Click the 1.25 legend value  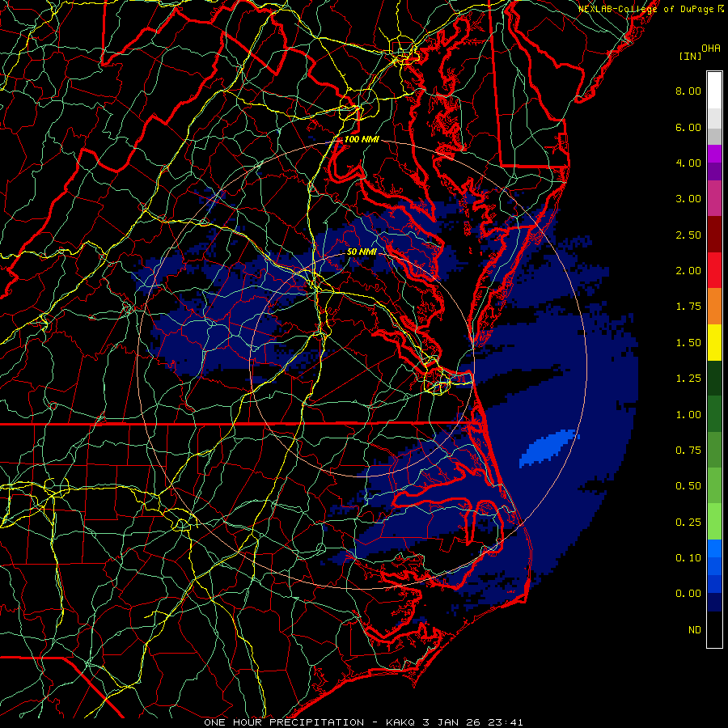coord(688,379)
